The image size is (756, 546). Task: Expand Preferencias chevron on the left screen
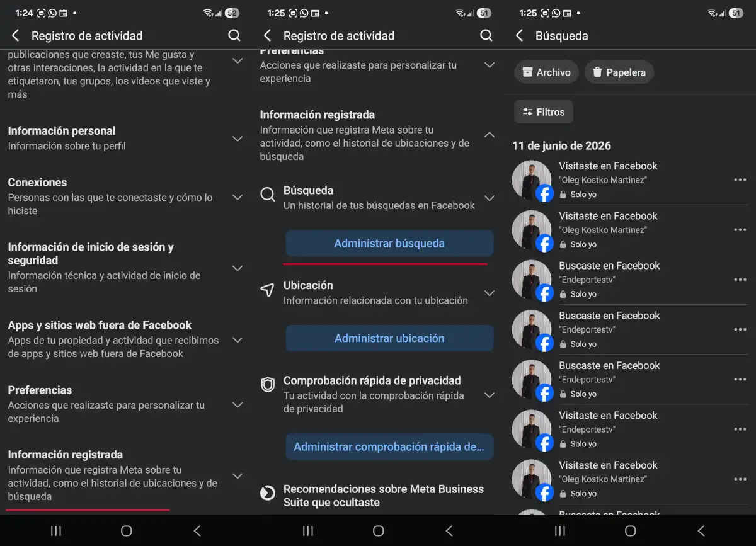[x=238, y=405]
